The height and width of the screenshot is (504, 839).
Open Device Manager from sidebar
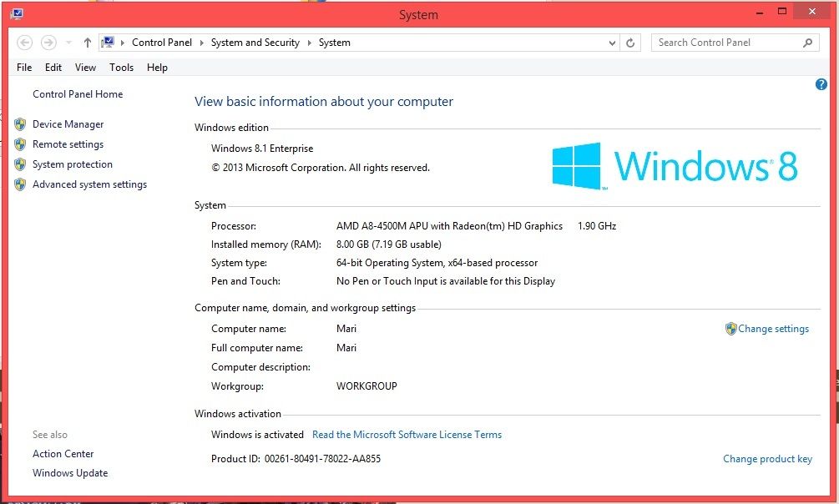pyautogui.click(x=68, y=124)
